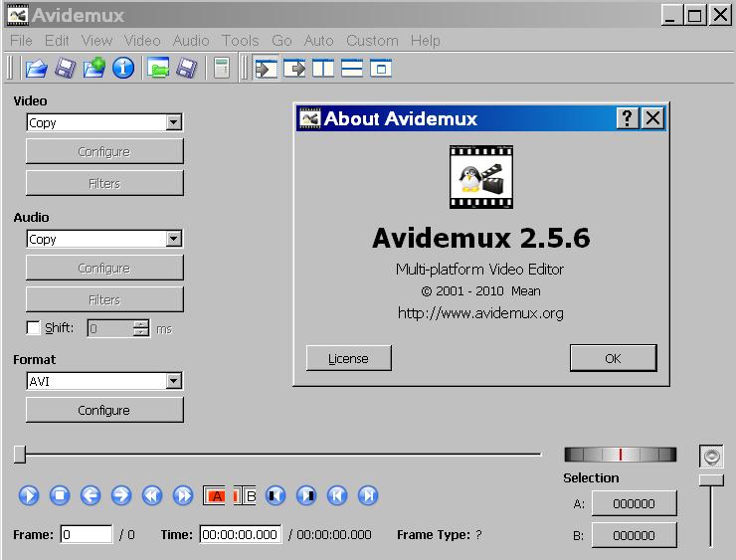Image resolution: width=736 pixels, height=560 pixels.
Task: Open the bitrate calculator icon
Action: (222, 69)
